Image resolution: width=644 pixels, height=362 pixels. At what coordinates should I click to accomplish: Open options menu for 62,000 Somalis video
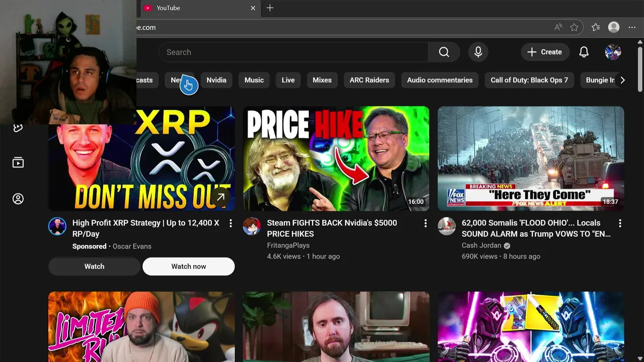coord(620,223)
